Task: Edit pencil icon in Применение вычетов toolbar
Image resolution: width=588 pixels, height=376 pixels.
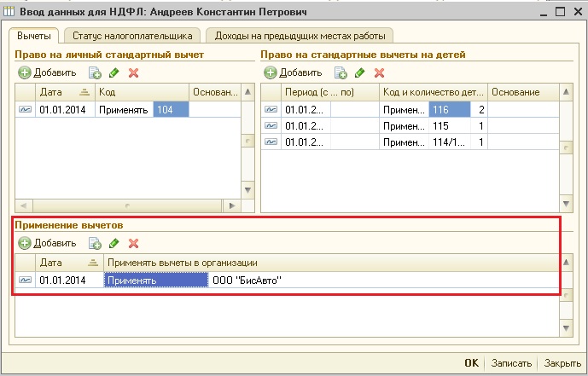Action: [114, 243]
